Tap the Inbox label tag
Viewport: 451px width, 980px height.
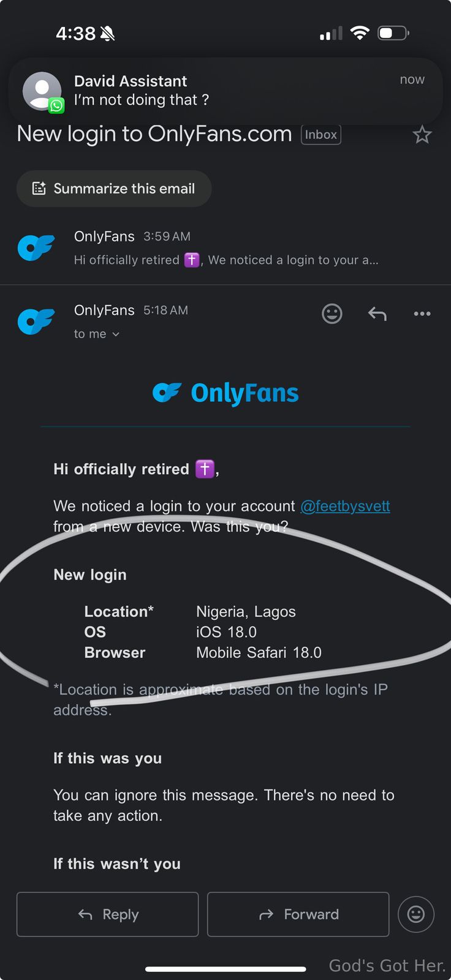point(320,135)
